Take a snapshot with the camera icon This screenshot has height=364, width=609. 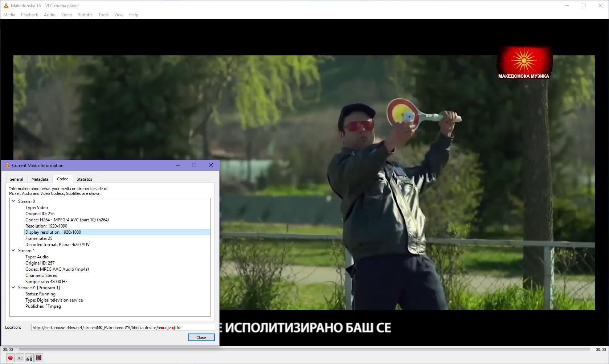[20, 358]
